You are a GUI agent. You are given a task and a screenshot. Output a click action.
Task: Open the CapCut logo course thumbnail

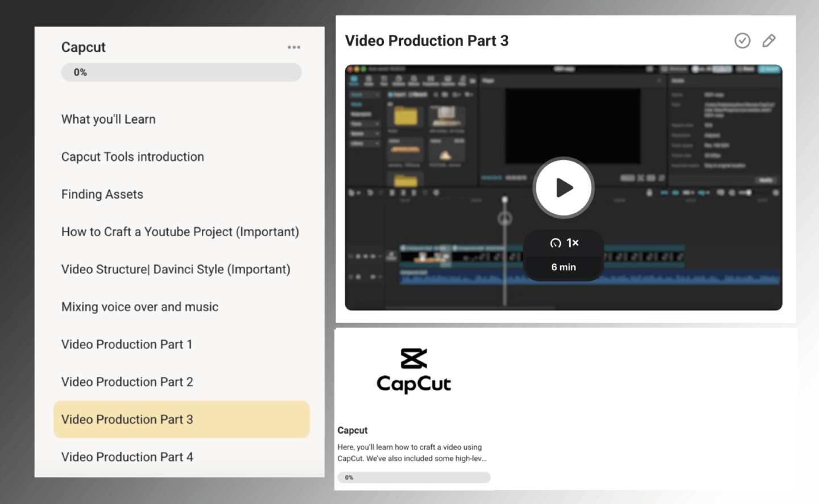coord(414,371)
